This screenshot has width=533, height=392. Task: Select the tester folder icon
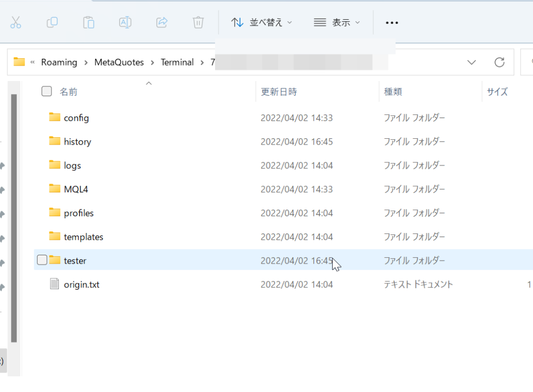[54, 260]
